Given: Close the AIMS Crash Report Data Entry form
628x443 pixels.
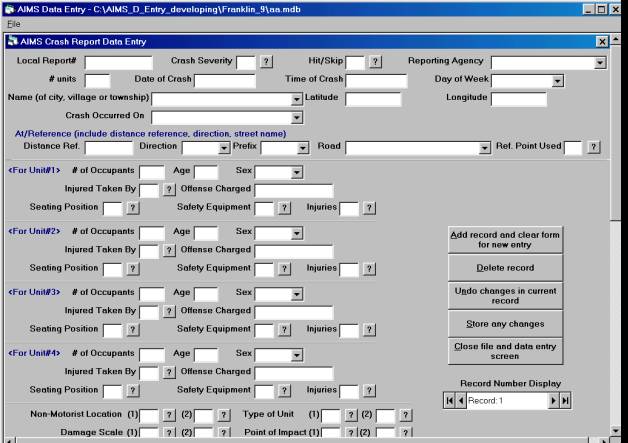Looking at the screenshot, I should click(x=602, y=42).
